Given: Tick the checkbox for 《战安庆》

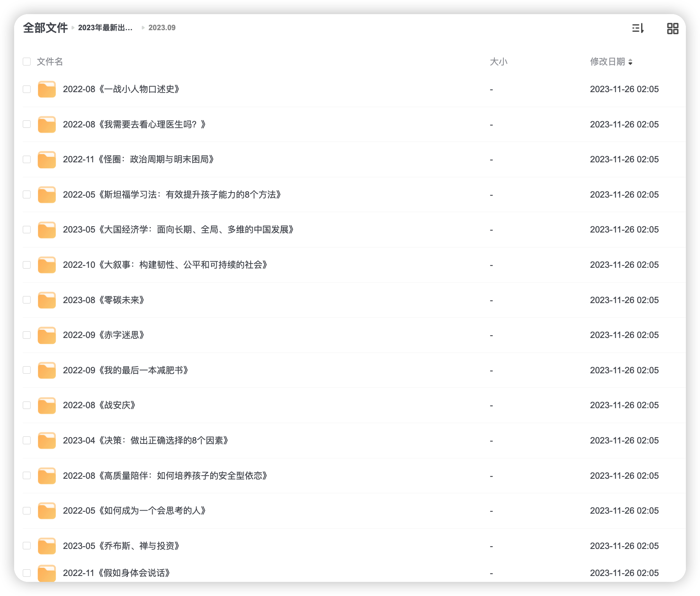Looking at the screenshot, I should coord(27,405).
